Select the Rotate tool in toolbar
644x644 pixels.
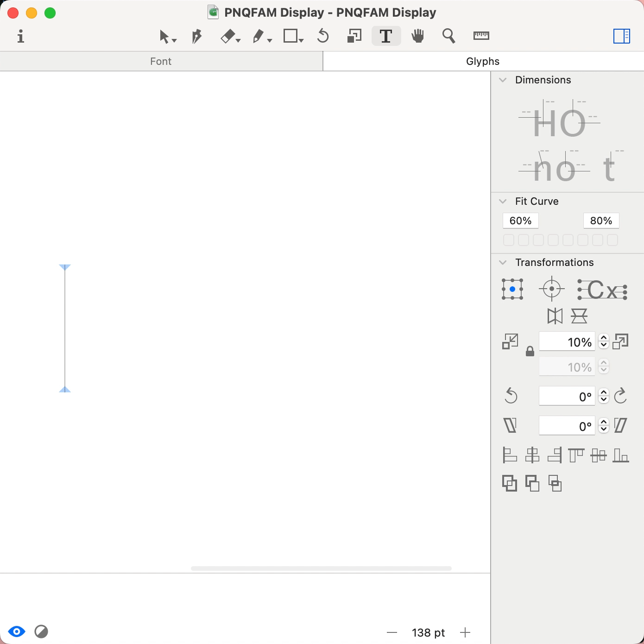click(x=323, y=36)
